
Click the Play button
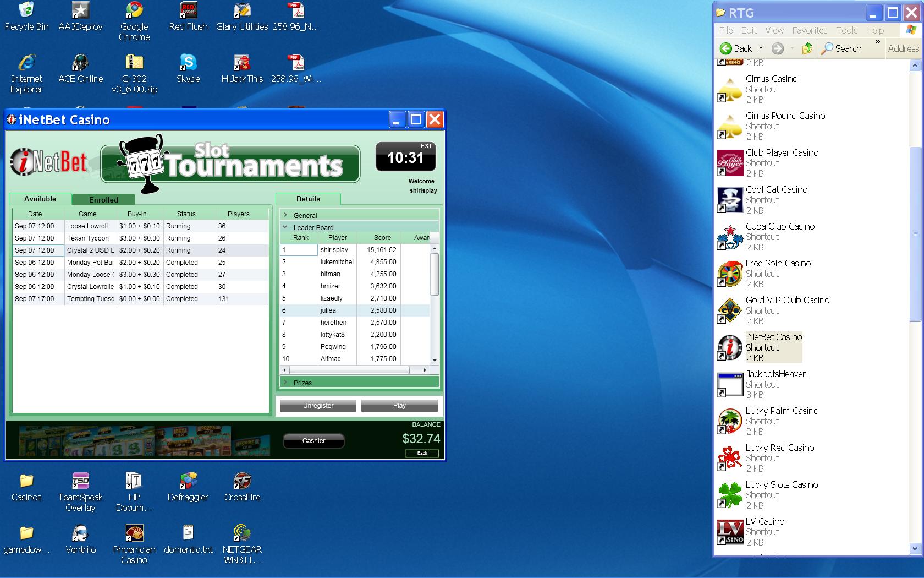tap(399, 406)
